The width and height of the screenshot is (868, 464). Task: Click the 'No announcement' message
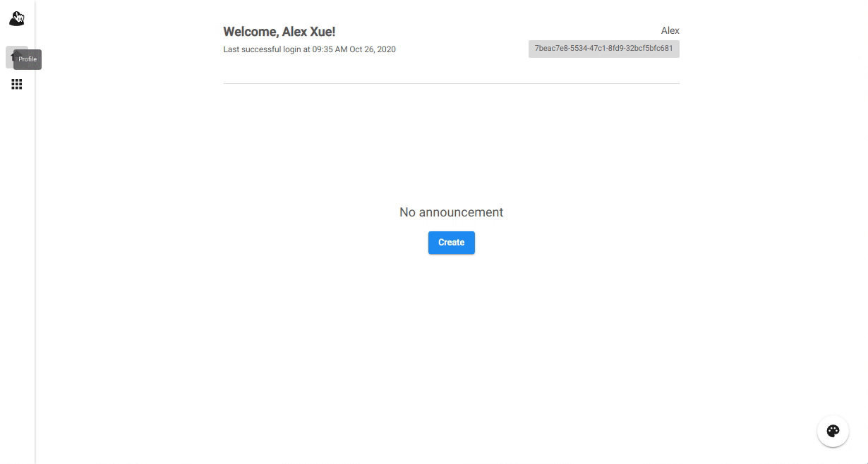point(452,212)
